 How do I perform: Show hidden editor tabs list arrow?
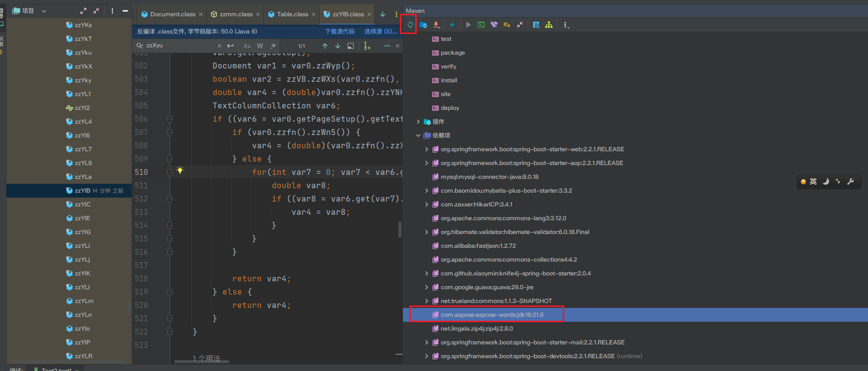point(383,14)
